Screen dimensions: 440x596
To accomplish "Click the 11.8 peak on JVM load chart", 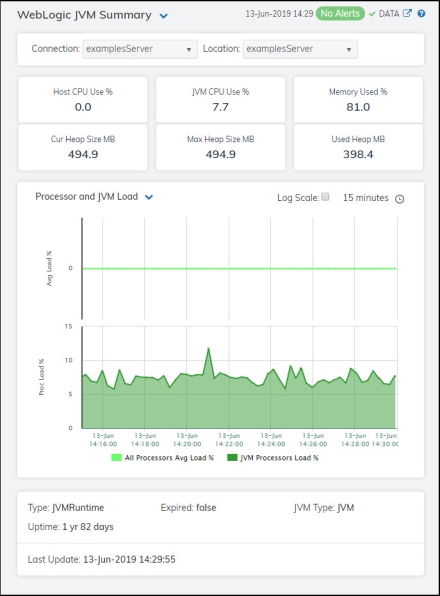I will pyautogui.click(x=208, y=348).
